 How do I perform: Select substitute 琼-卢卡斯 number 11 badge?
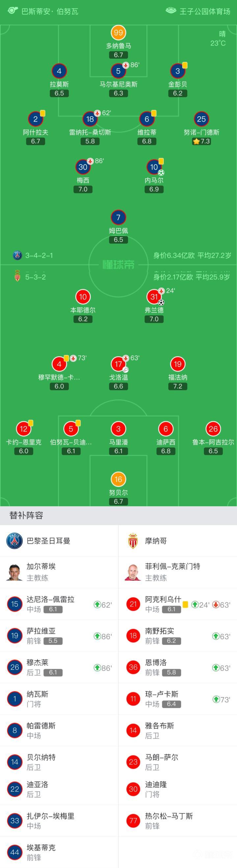(x=133, y=699)
